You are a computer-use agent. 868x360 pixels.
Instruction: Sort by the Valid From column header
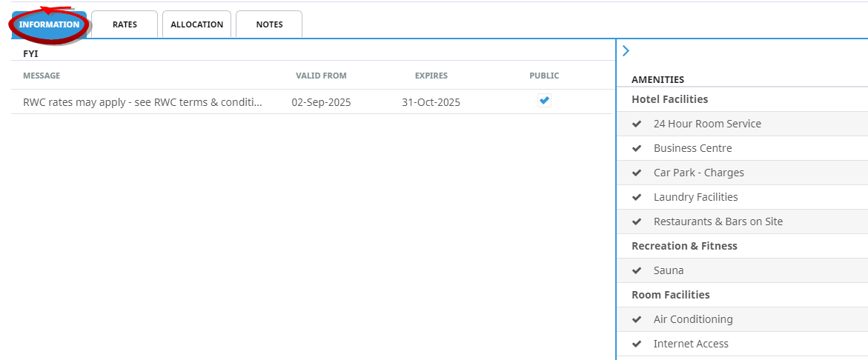coord(321,76)
